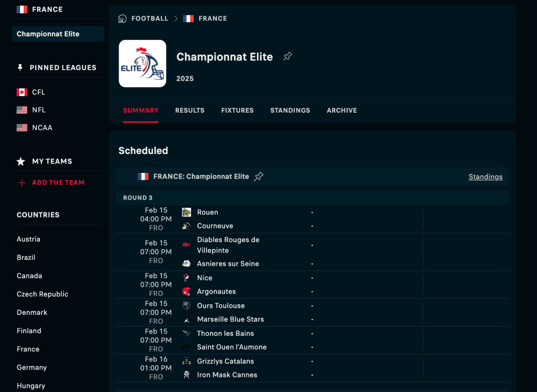Click the Thonon les Bains name
The image size is (537, 392).
[225, 333]
